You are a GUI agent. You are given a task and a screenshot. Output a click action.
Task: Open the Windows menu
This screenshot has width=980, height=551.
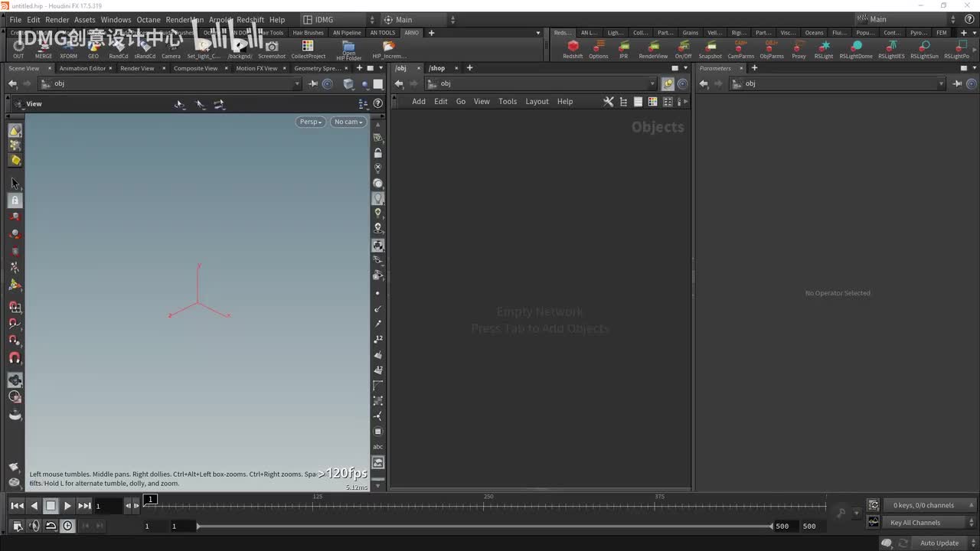(x=116, y=20)
